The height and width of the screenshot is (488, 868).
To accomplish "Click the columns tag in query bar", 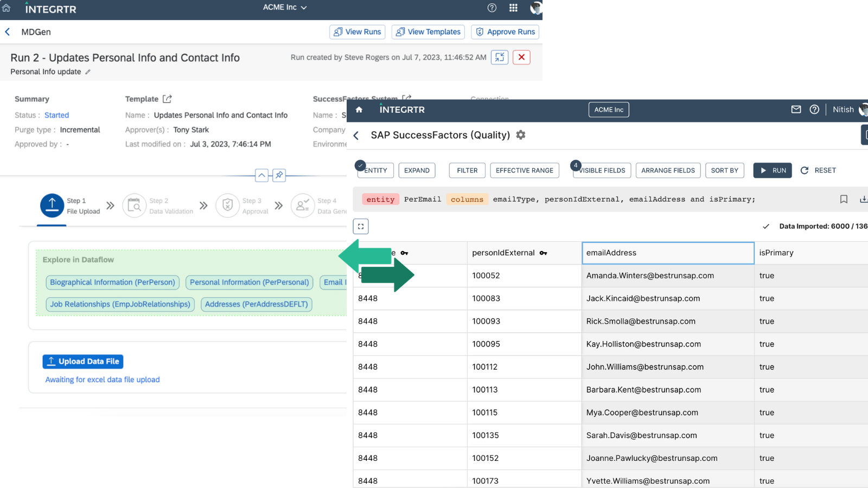I will [x=467, y=200].
